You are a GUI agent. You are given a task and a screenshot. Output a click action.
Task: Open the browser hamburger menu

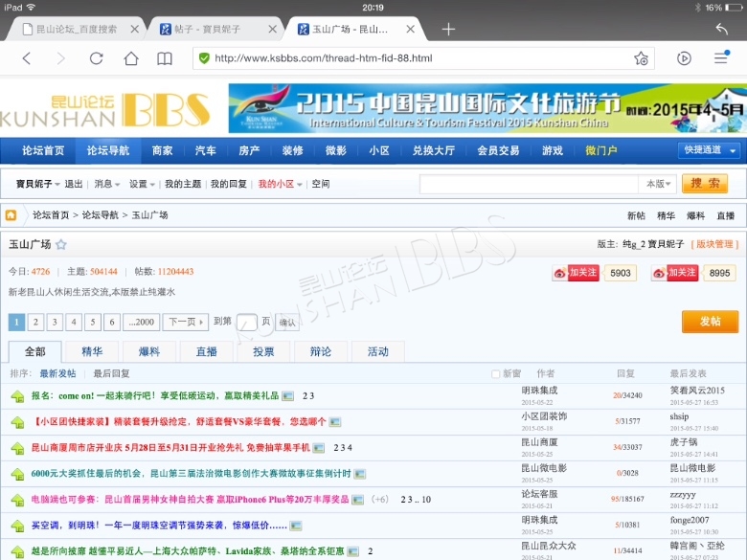point(721,58)
